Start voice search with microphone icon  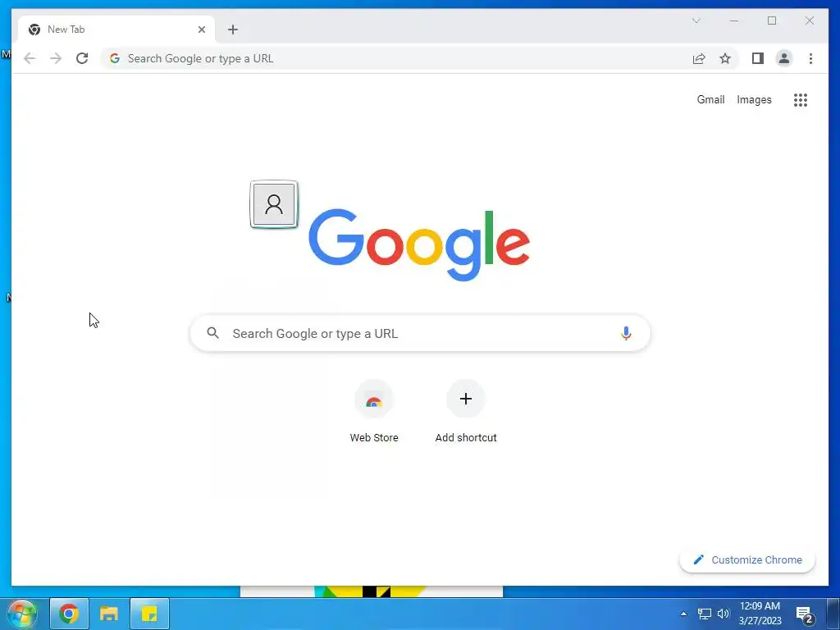(x=626, y=333)
